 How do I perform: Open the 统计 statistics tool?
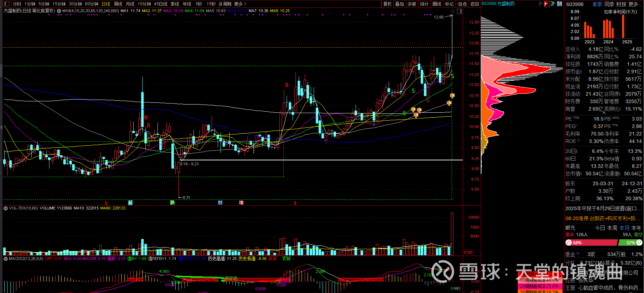click(424, 4)
